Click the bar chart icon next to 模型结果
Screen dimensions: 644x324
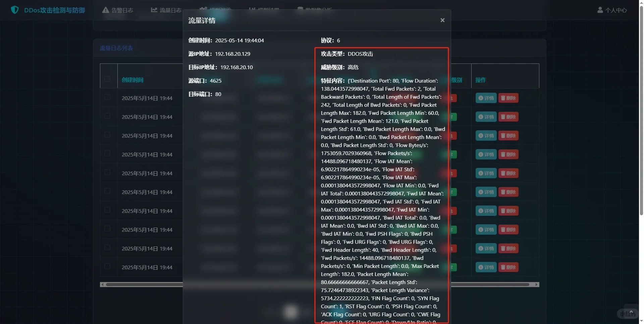pos(252,8)
